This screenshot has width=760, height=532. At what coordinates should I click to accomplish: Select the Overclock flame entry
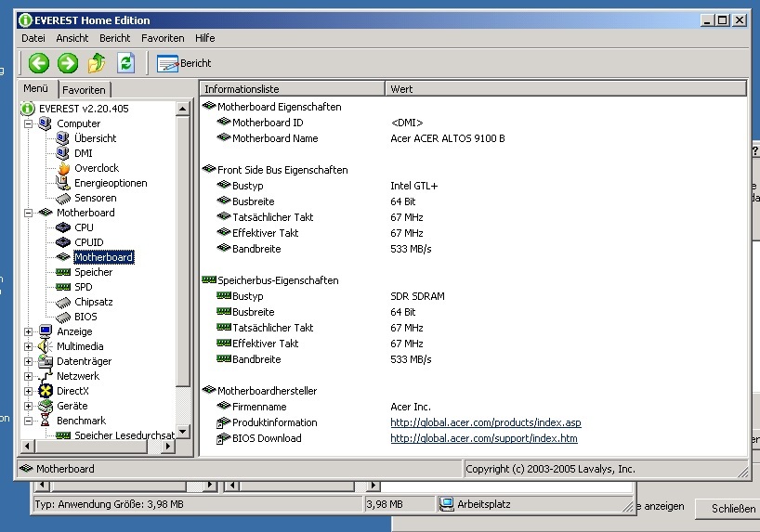tap(97, 168)
